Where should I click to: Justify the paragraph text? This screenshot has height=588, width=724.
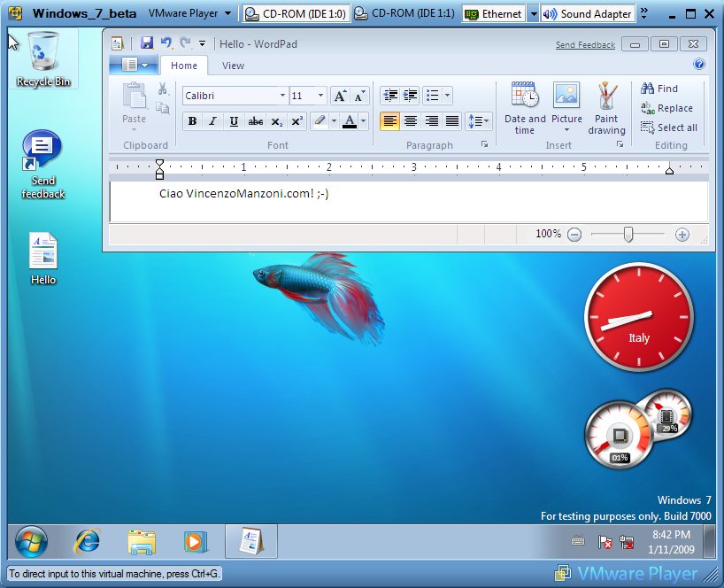click(x=451, y=121)
